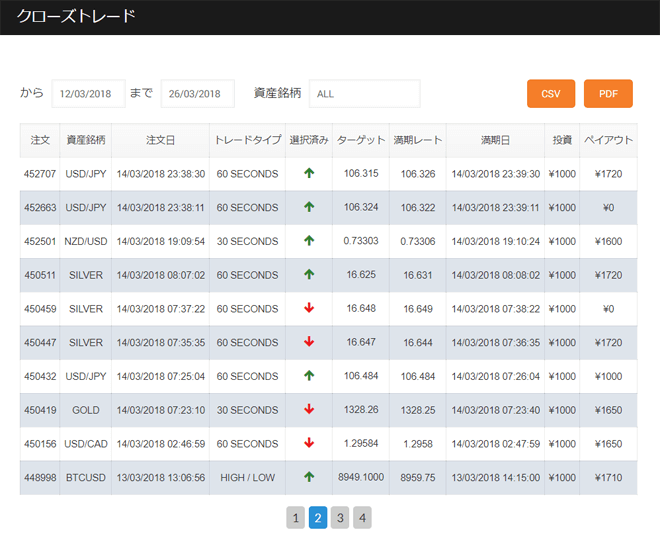Image resolution: width=660 pixels, height=549 pixels.
Task: Click the 30 SECONDS cell in the GOLD row
Action: coord(248,410)
